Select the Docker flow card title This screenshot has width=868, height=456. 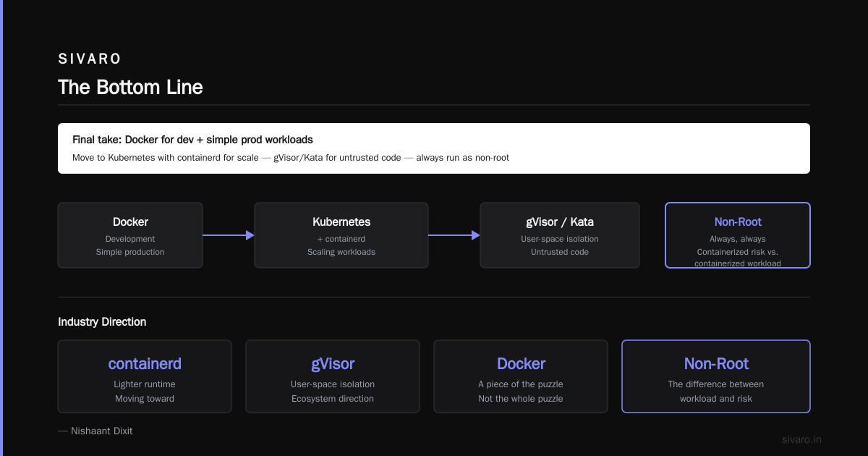pyautogui.click(x=130, y=222)
